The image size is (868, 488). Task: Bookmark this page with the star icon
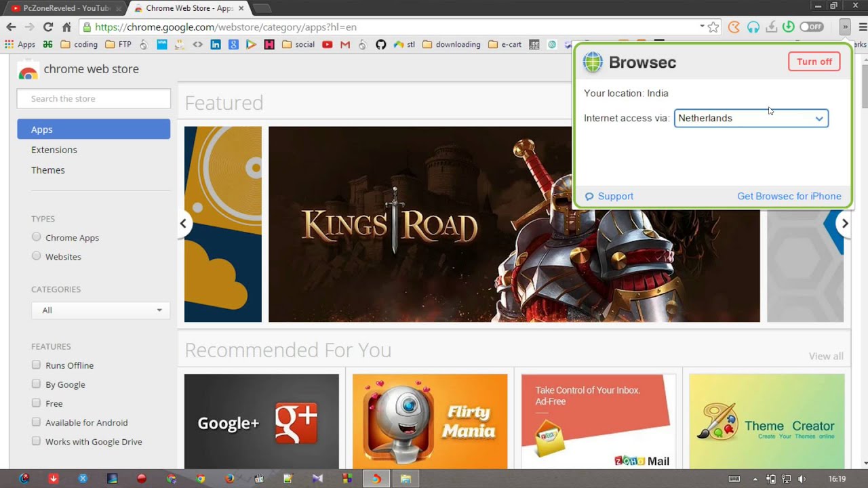(x=713, y=27)
